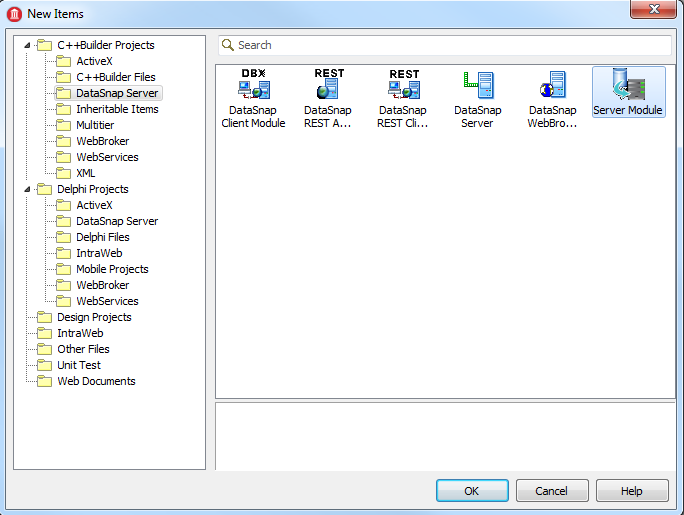This screenshot has width=684, height=515.
Task: Collapse the C++Builder Projects tree node
Action: [x=27, y=45]
